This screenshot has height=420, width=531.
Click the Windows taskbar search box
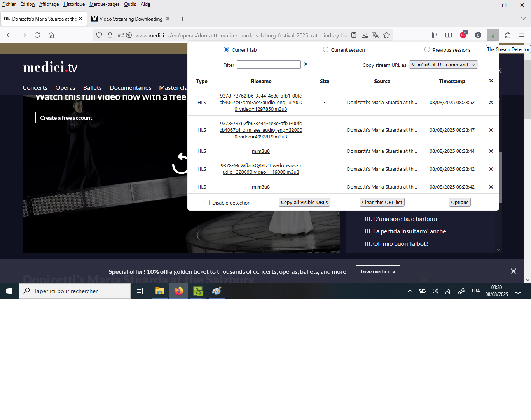[x=75, y=291]
